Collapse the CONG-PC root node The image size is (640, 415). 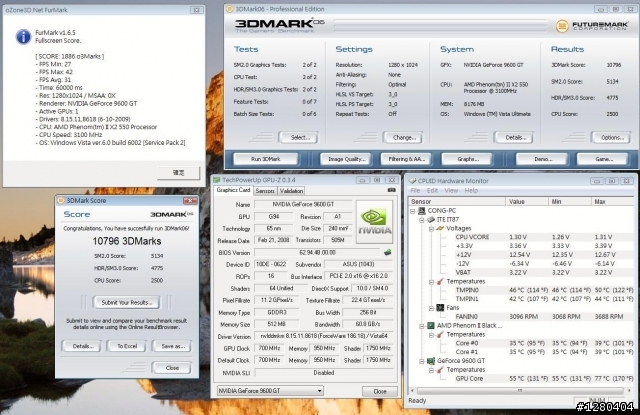(413, 211)
